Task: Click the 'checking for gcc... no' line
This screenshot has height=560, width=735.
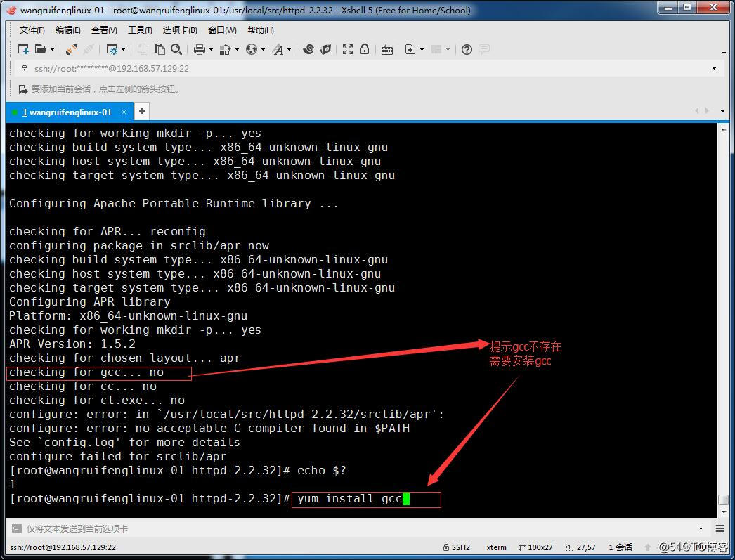Action: [x=86, y=372]
